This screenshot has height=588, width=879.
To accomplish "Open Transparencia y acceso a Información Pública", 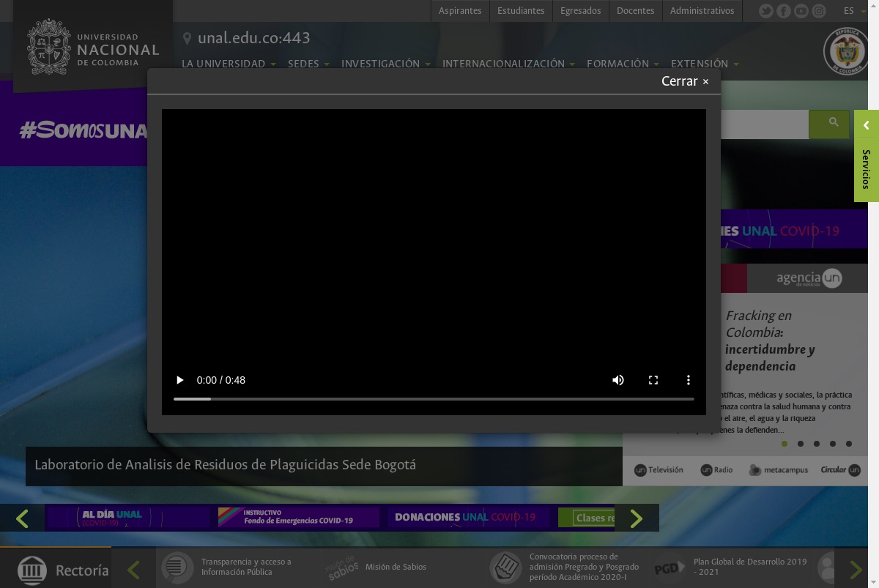I will tap(246, 567).
